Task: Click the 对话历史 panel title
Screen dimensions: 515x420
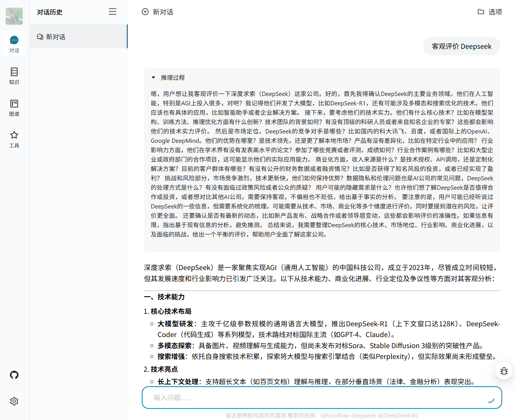Action: (x=50, y=12)
